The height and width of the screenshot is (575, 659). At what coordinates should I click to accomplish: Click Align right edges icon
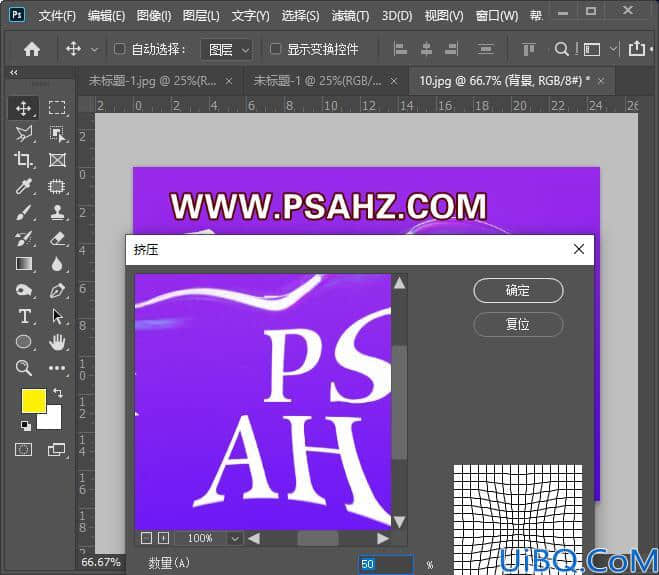coord(452,49)
